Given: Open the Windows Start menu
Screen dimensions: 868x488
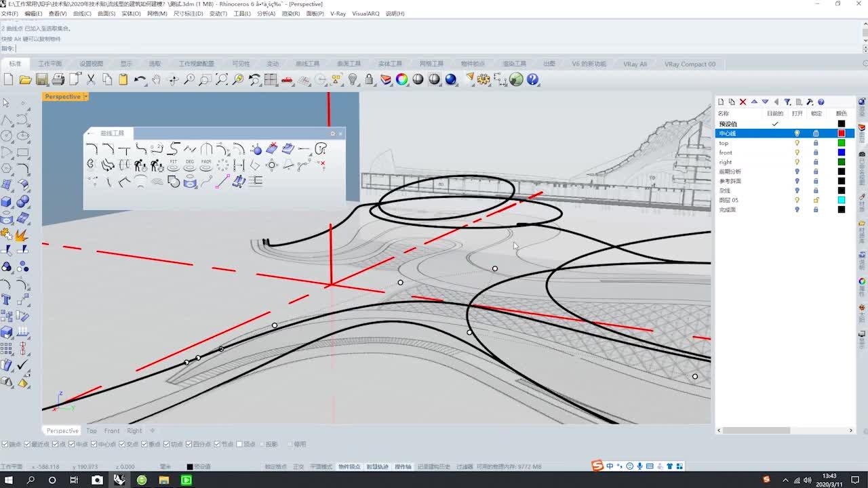Looking at the screenshot, I should point(9,480).
